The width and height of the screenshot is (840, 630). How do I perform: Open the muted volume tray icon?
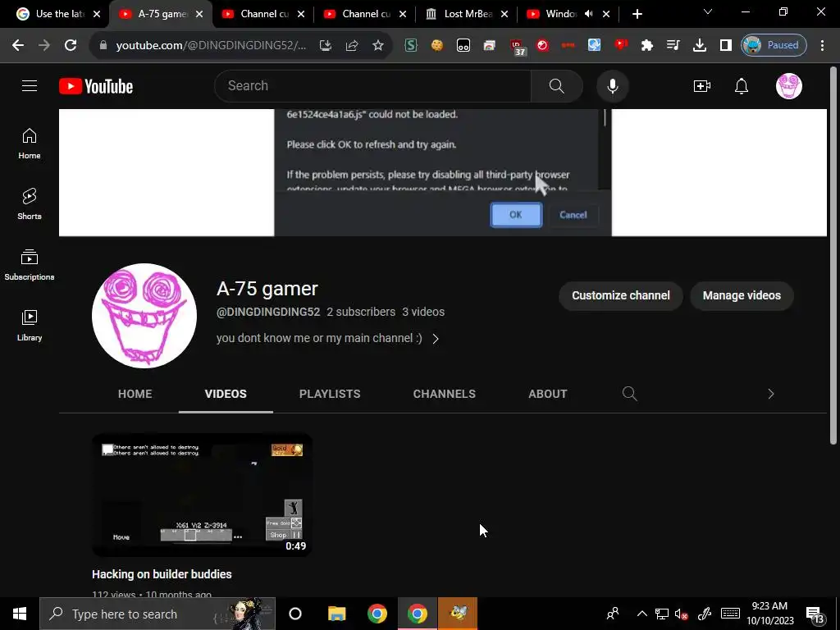point(682,614)
